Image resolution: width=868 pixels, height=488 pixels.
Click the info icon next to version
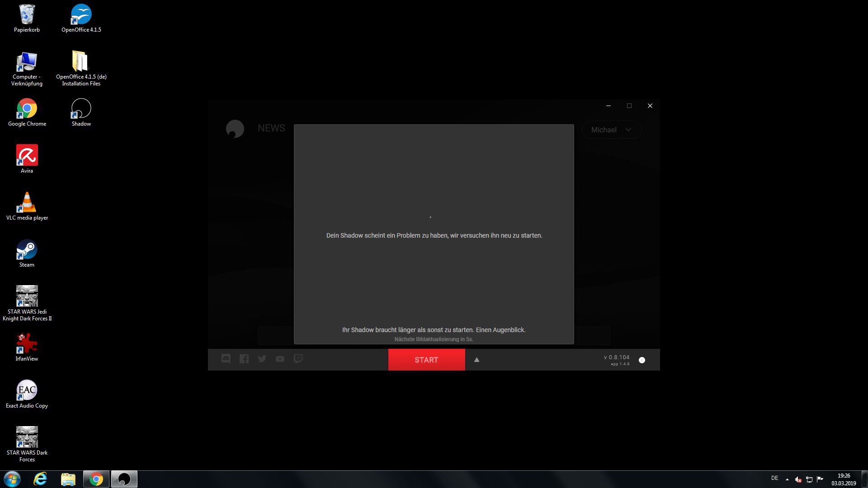point(642,360)
